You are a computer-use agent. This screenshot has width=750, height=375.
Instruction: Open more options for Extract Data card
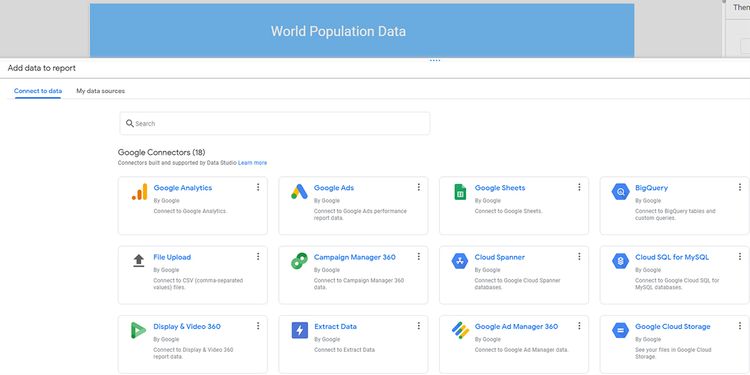(x=419, y=326)
